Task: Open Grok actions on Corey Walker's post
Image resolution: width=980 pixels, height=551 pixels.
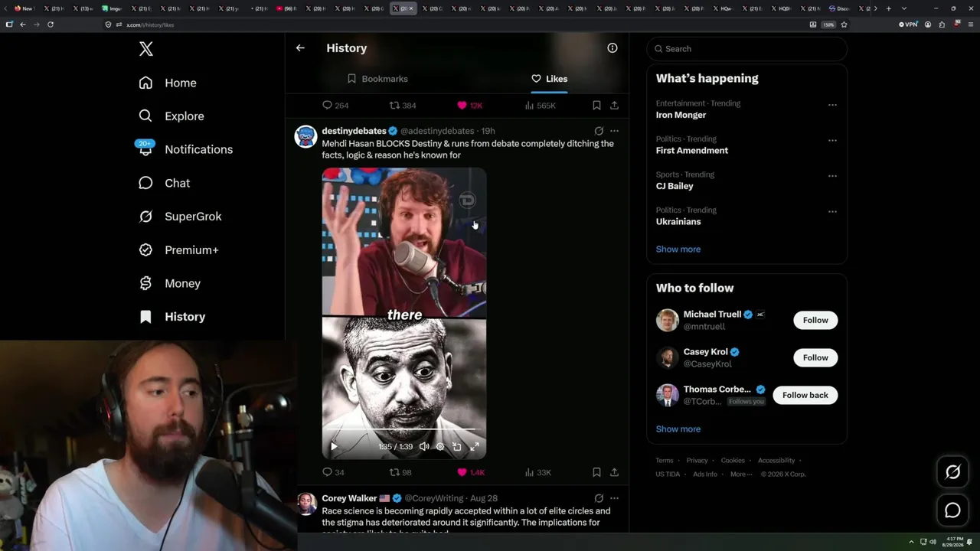Action: pyautogui.click(x=599, y=498)
